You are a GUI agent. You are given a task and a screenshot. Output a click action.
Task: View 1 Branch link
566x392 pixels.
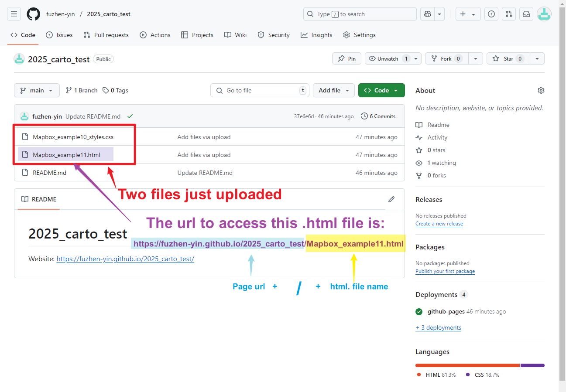pos(82,90)
